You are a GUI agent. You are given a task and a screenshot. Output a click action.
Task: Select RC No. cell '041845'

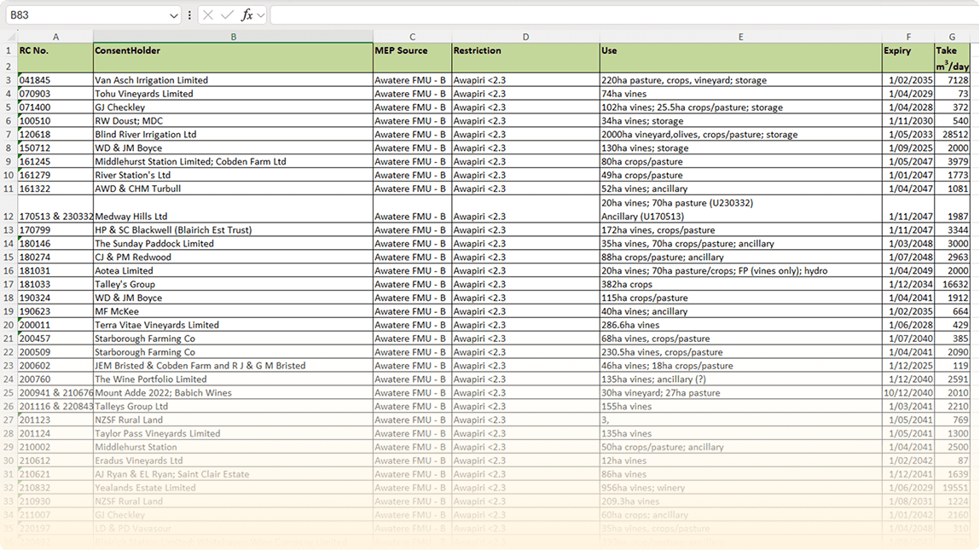click(x=55, y=80)
